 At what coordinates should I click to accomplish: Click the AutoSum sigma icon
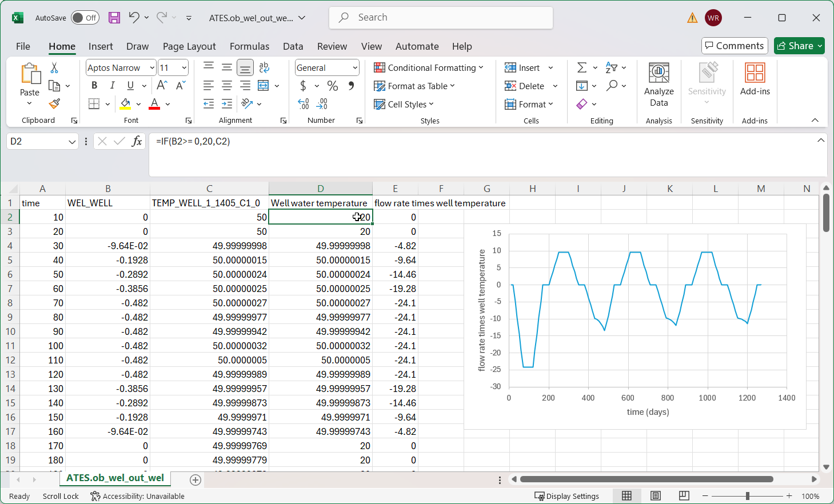[x=582, y=68]
